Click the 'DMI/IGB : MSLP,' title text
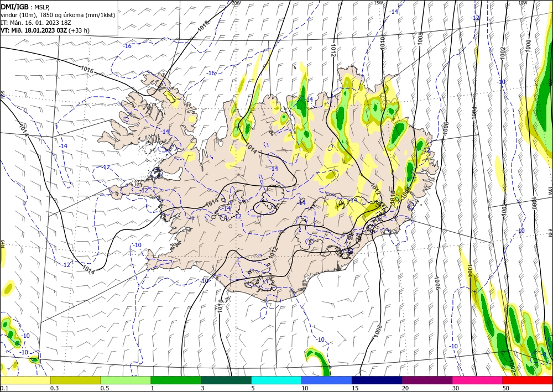Screen dimensions: 553x392 pyautogui.click(x=25, y=7)
